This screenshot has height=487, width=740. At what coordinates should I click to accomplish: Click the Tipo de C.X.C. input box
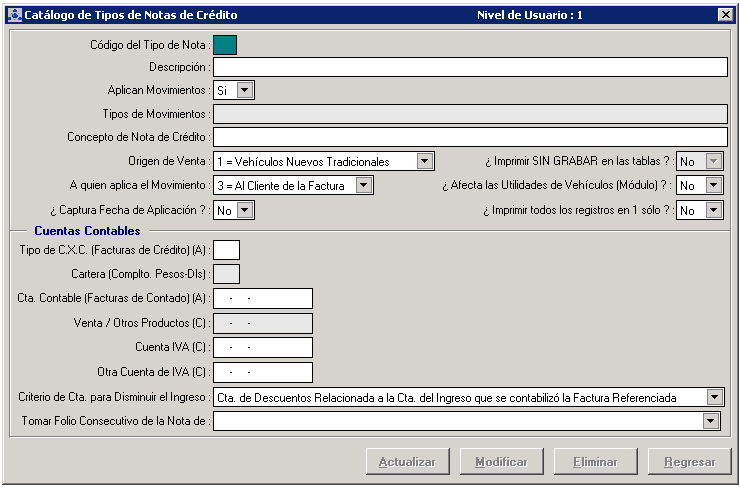pyautogui.click(x=227, y=250)
